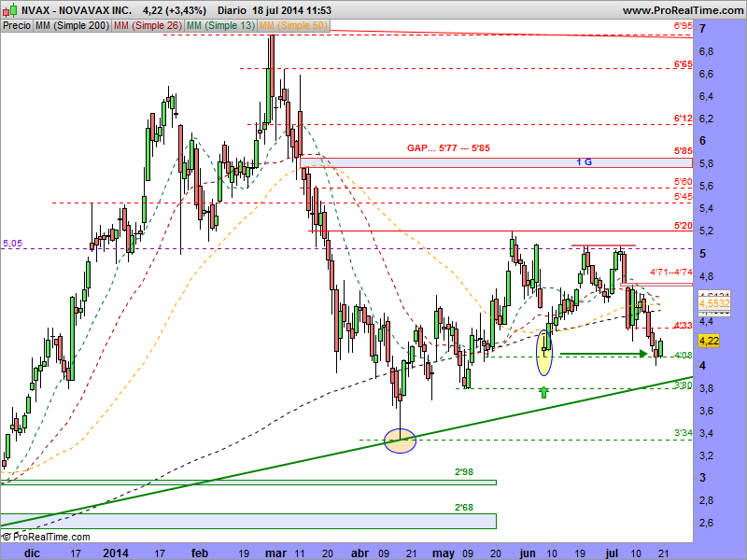
Task: Click the 4'71--4'74 gap label
Action: (x=671, y=273)
